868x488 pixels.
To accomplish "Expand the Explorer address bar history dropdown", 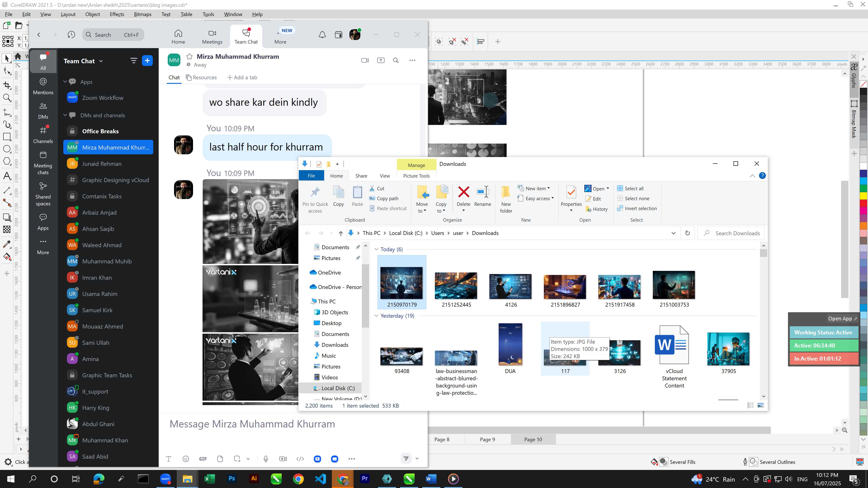I will [x=673, y=233].
